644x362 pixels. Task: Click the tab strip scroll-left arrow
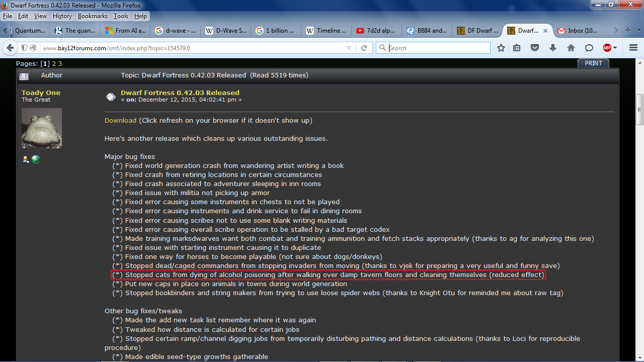(5, 31)
